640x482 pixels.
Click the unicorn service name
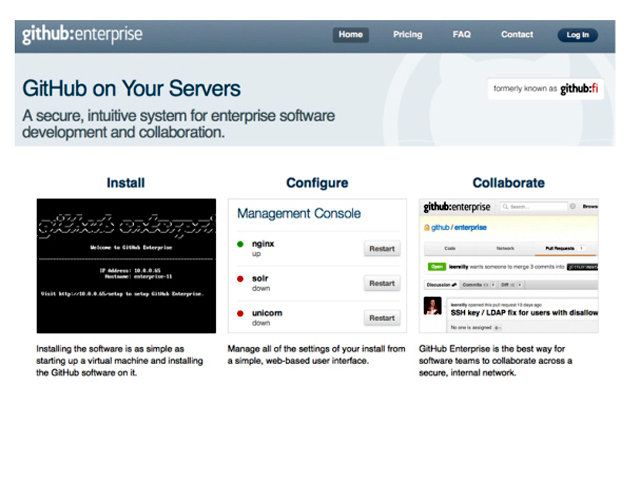point(267,313)
